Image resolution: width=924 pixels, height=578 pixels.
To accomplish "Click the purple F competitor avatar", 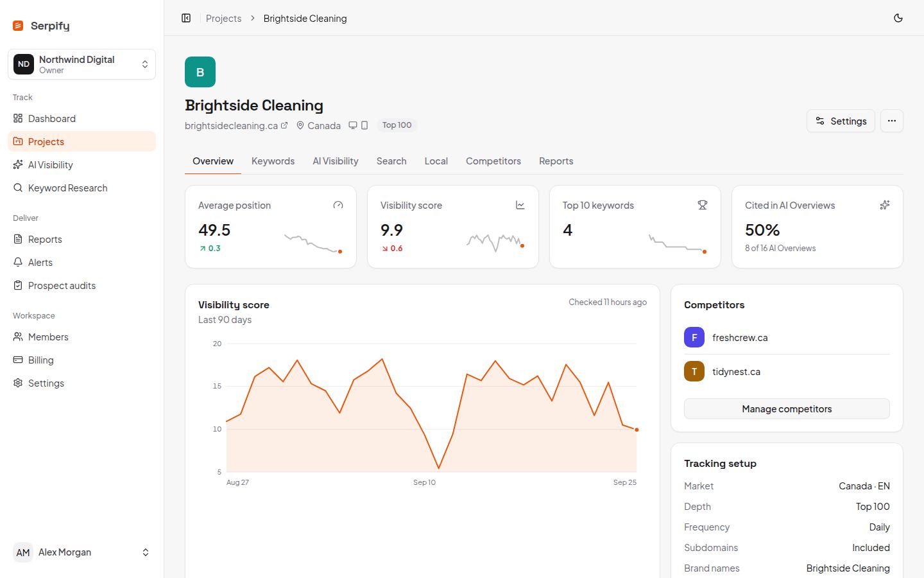I will click(x=694, y=337).
